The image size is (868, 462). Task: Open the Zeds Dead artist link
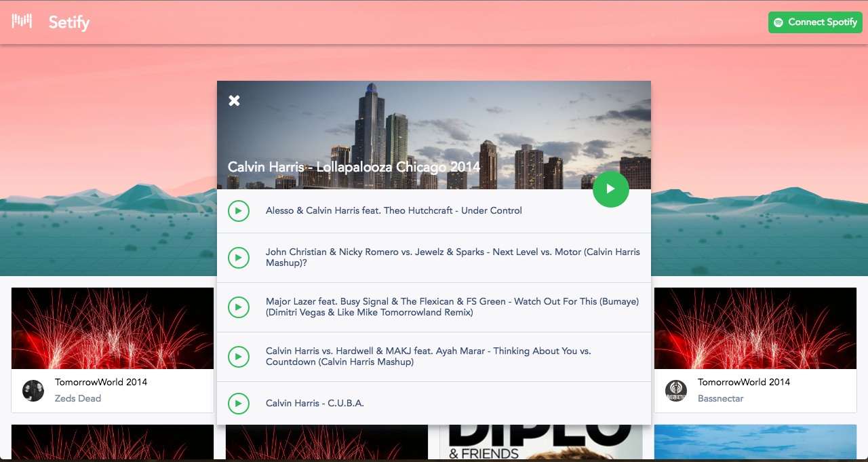pyautogui.click(x=78, y=399)
